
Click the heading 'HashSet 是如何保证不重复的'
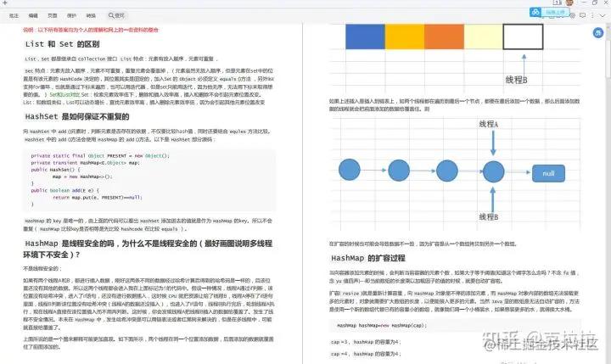click(x=77, y=116)
